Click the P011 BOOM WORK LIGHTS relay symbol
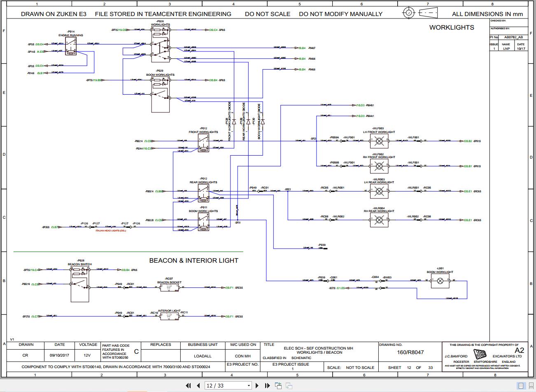 [x=204, y=222]
